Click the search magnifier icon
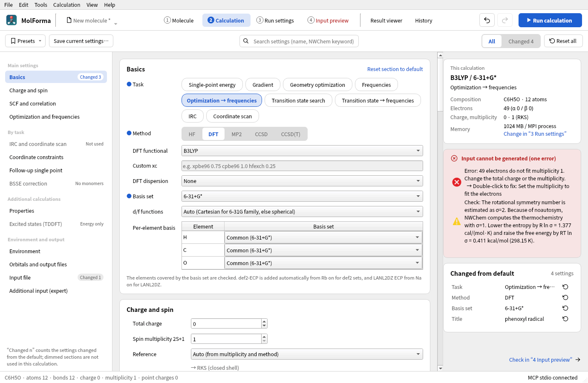This screenshot has height=383, width=588. (246, 41)
